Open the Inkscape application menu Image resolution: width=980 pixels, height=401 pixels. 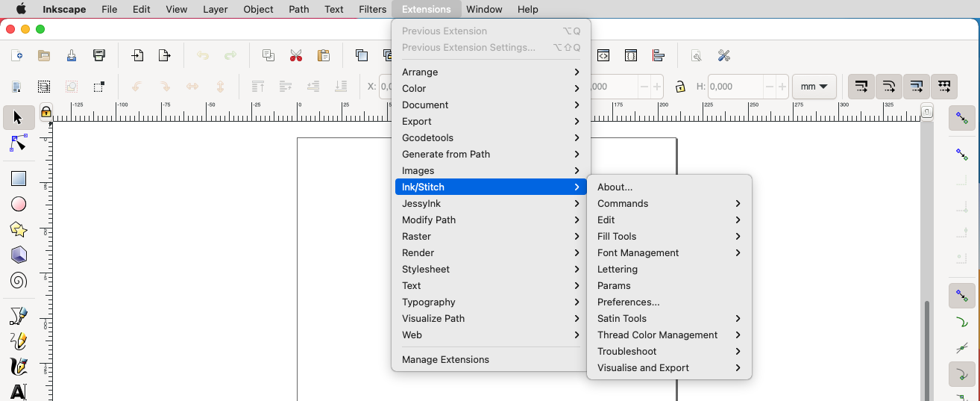click(63, 9)
